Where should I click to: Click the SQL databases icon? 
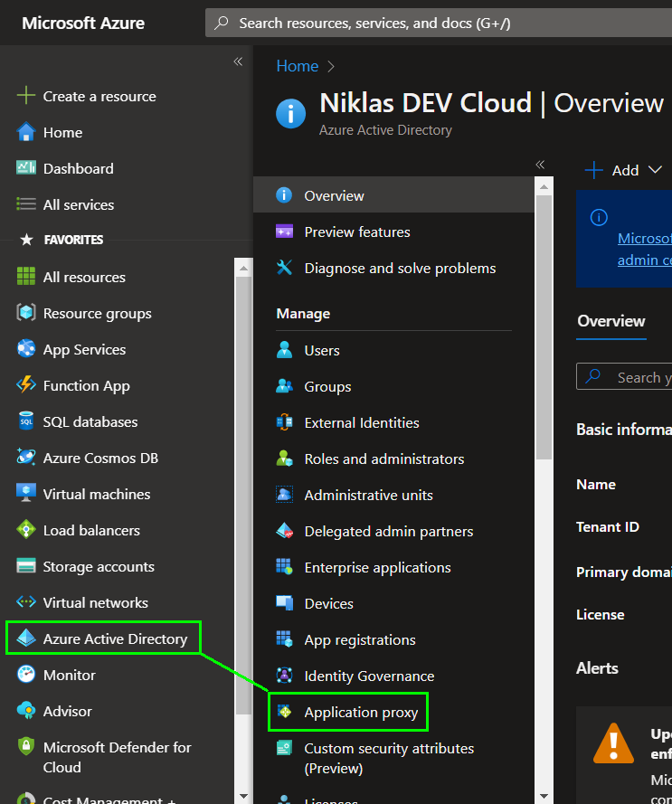pos(26,421)
